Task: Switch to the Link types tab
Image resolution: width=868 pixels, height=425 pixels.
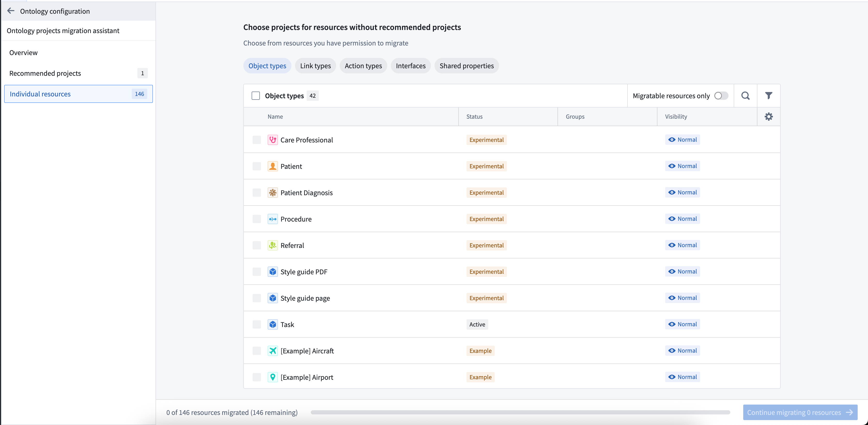Action: point(315,65)
